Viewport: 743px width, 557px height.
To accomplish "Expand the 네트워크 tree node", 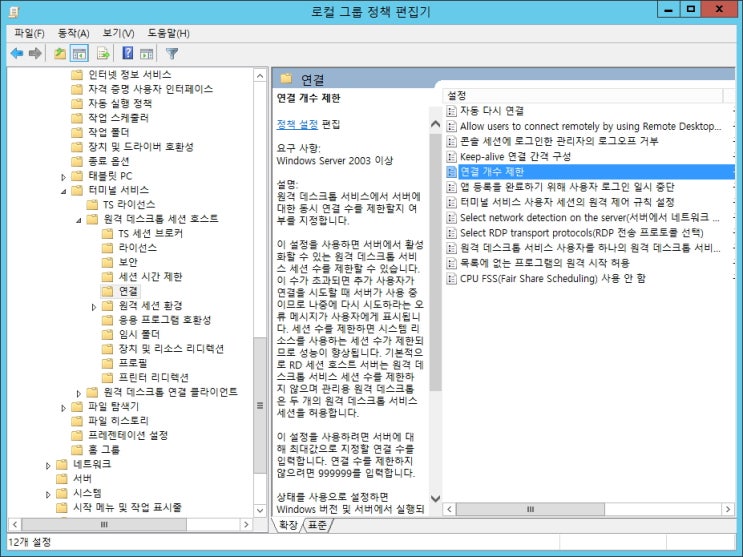I will [x=48, y=466].
